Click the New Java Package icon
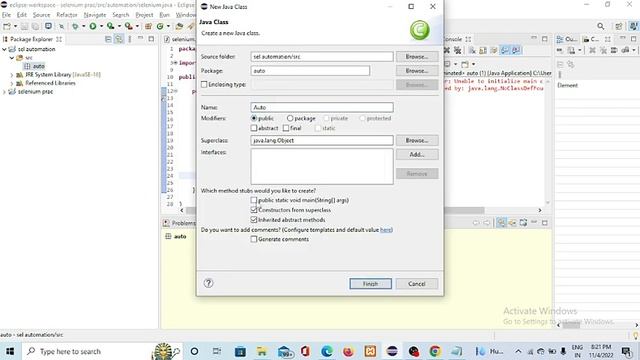Viewport: 640px width, 360px height. [x=148, y=26]
